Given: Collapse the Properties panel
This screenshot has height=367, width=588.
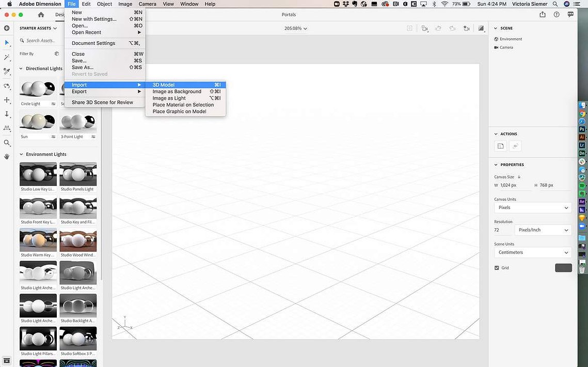Looking at the screenshot, I should [496, 165].
